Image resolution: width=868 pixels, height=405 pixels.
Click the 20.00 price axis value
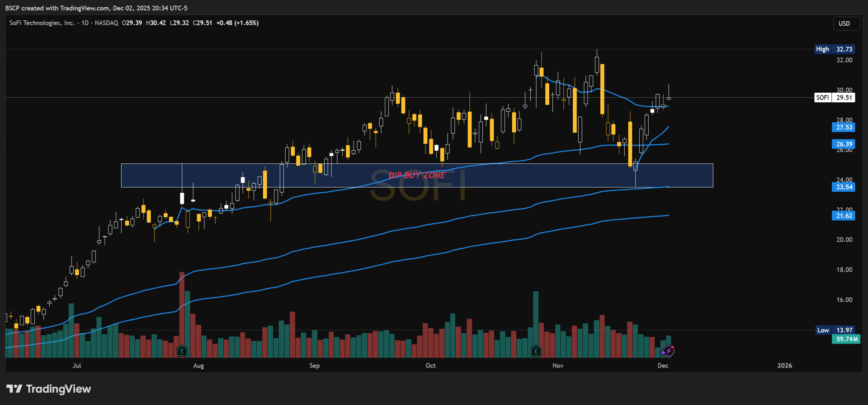tap(844, 239)
